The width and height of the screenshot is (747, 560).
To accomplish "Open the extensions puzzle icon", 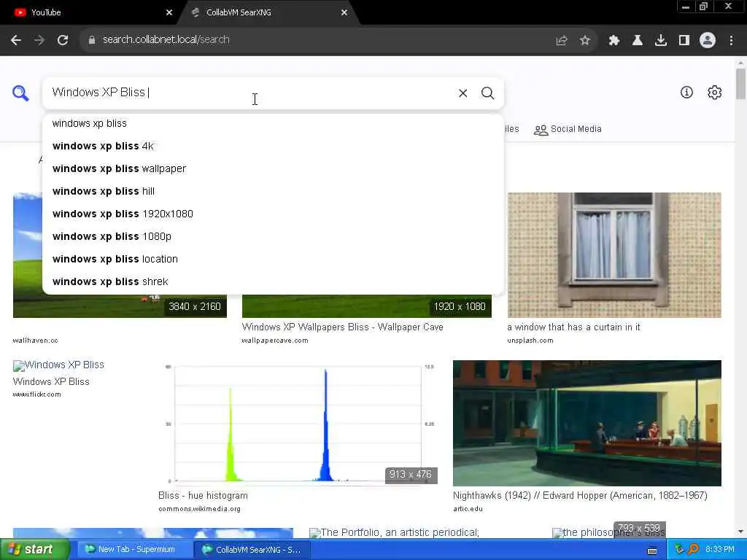I will 614,41.
